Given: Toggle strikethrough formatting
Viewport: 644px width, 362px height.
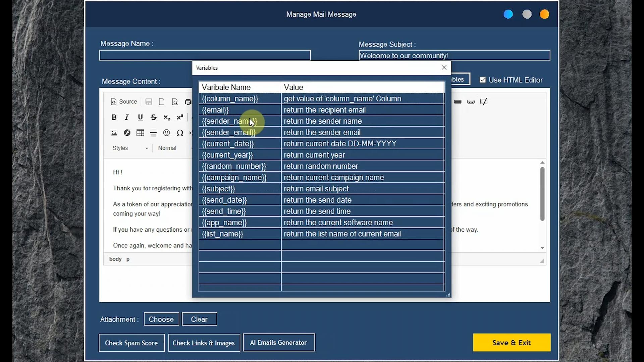Looking at the screenshot, I should tap(153, 117).
